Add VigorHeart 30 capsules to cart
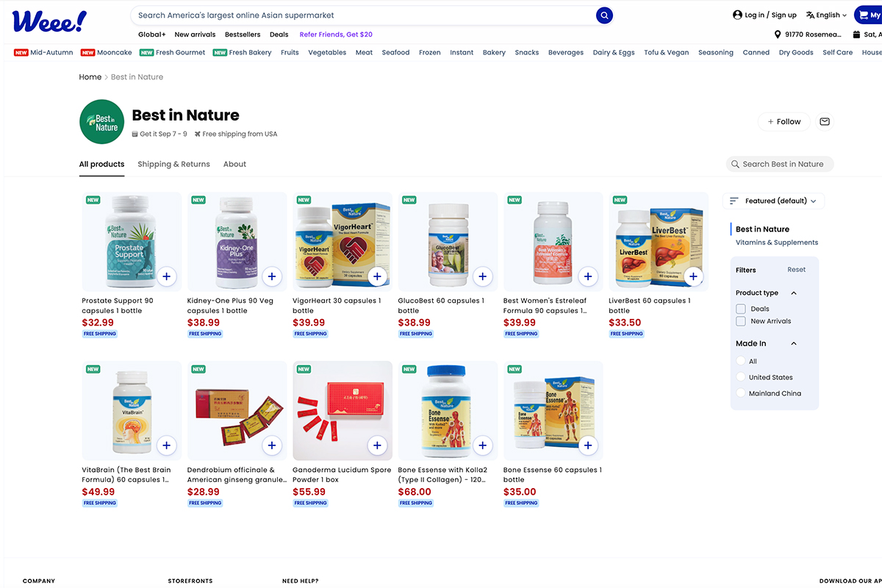Image resolution: width=882 pixels, height=588 pixels. point(377,276)
